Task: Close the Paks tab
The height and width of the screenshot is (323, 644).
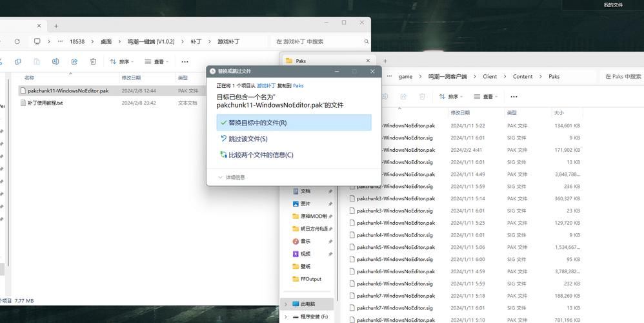Action: coord(368,61)
